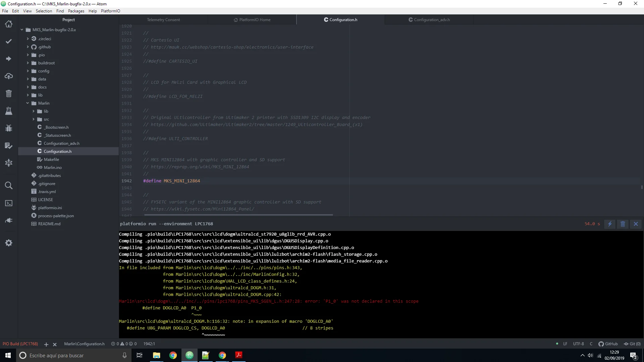This screenshot has width=644, height=362.
Task: Click the Git (0) status bar button
Action: [x=632, y=344]
